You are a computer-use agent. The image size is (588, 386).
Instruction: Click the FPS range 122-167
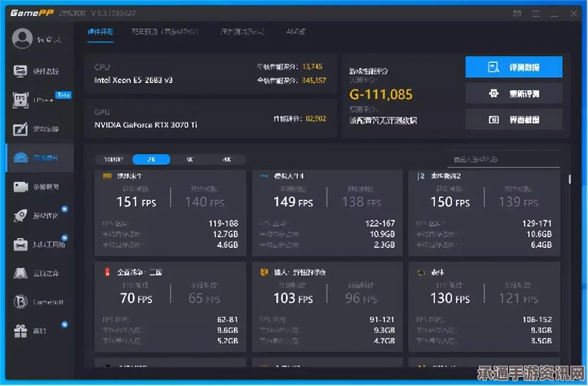click(x=380, y=224)
